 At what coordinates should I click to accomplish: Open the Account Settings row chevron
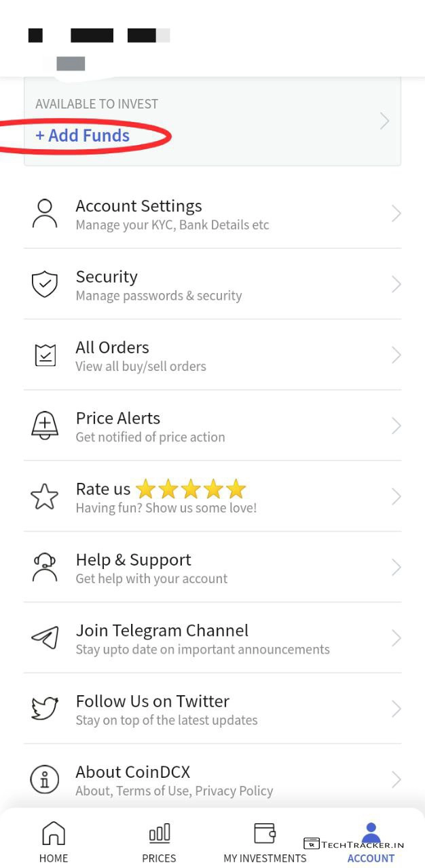point(396,214)
